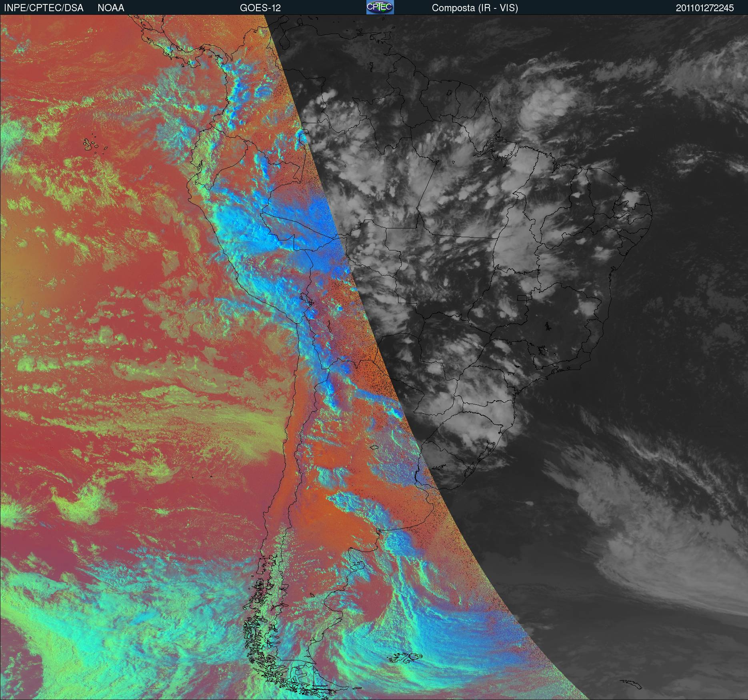Select the 201101272245 timestamp
The height and width of the screenshot is (700, 748).
(x=705, y=8)
